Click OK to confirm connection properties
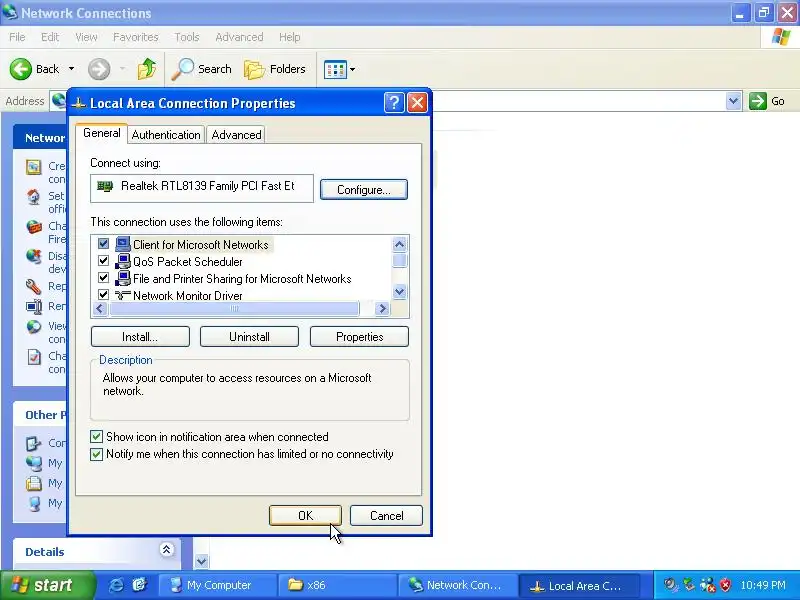The width and height of the screenshot is (800, 600). 305,515
